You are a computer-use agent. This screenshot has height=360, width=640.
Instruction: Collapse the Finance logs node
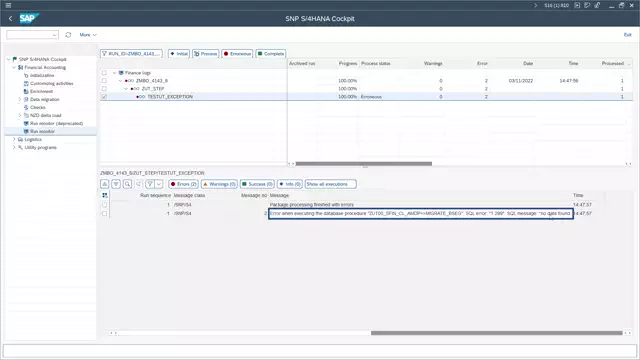[115, 73]
